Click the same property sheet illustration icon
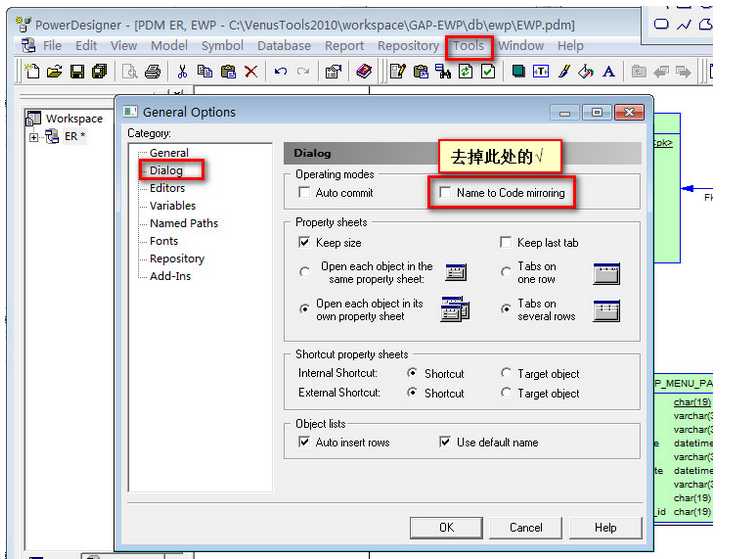 (456, 272)
